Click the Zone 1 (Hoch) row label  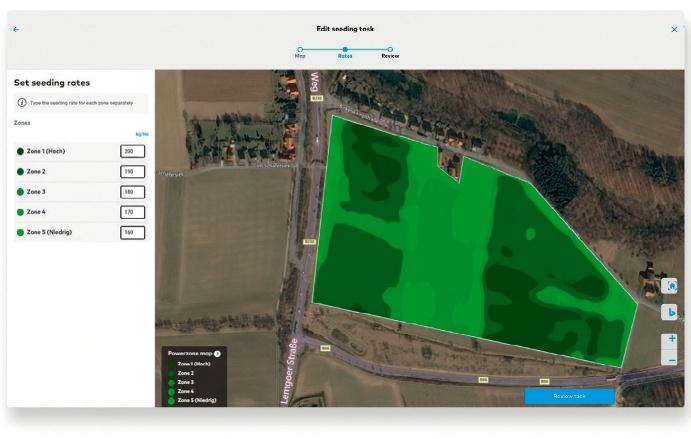(x=46, y=151)
